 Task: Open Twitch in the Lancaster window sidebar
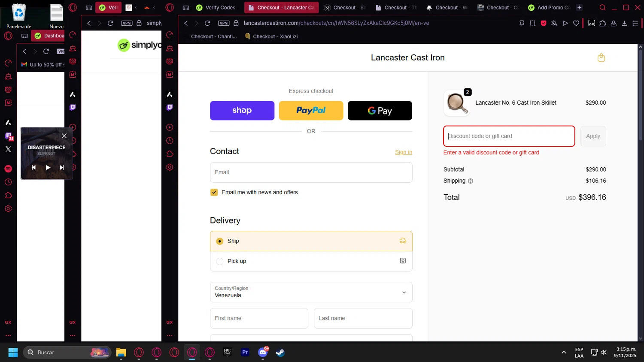click(170, 107)
